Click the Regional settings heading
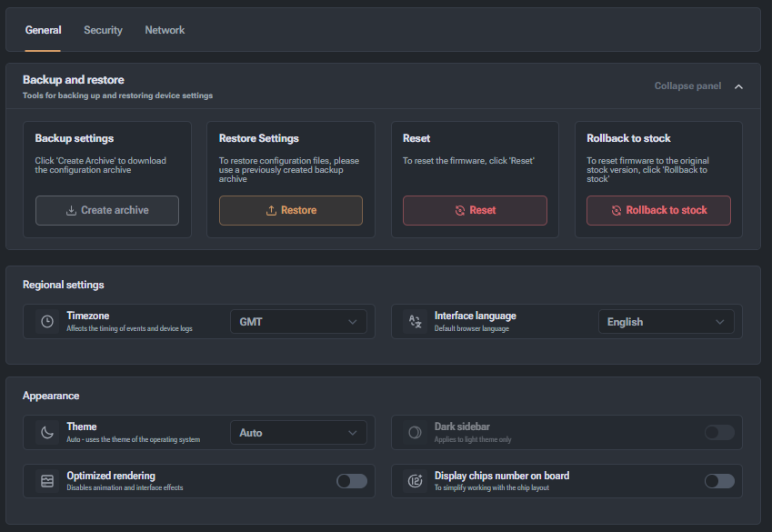 (x=63, y=285)
